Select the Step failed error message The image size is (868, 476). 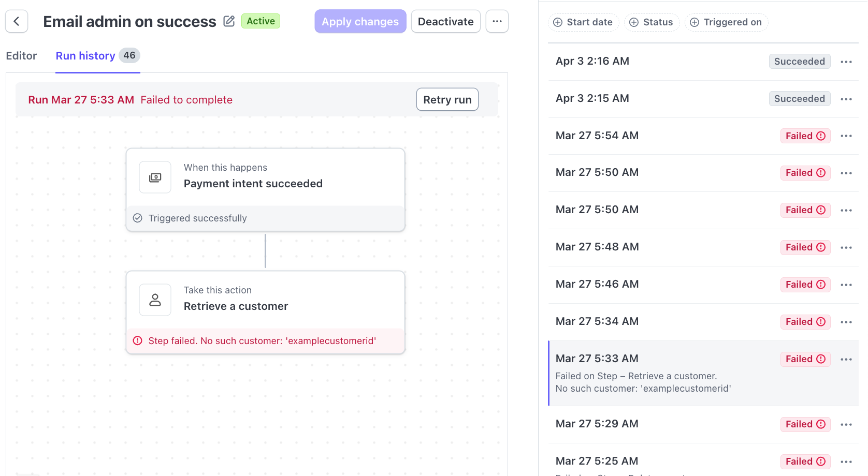point(262,341)
